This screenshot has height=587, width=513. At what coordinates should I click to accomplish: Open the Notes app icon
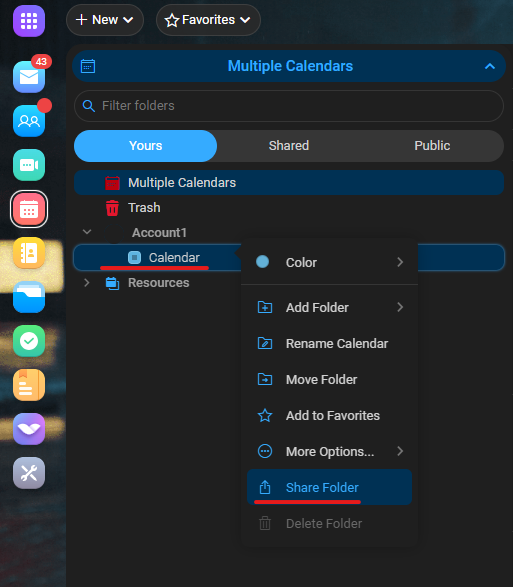pos(29,385)
